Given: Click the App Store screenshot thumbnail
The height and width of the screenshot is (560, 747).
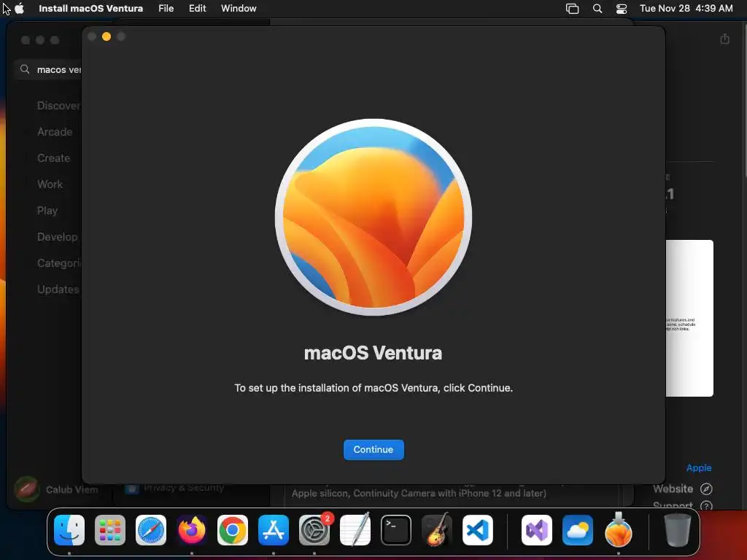Looking at the screenshot, I should 689,318.
